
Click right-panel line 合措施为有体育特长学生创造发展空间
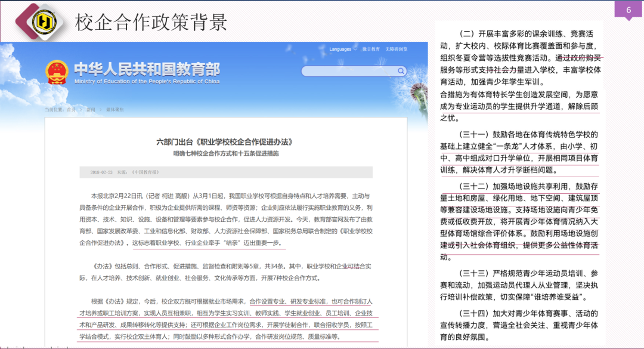tap(519, 94)
